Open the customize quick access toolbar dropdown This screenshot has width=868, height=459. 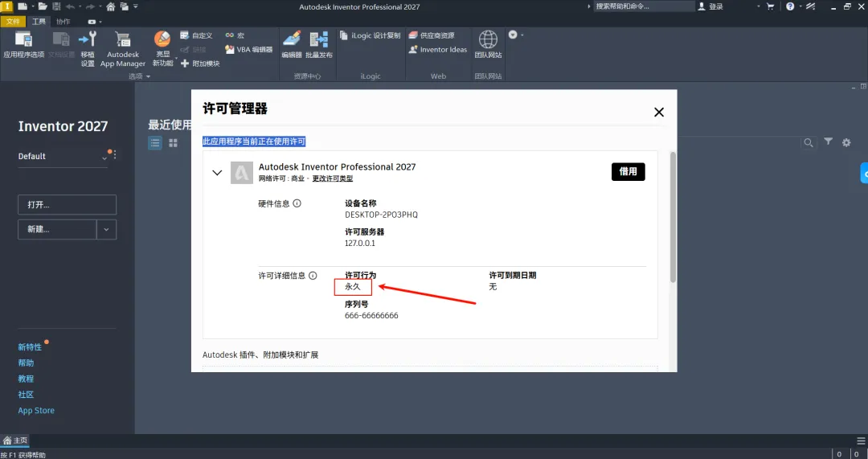pyautogui.click(x=136, y=6)
